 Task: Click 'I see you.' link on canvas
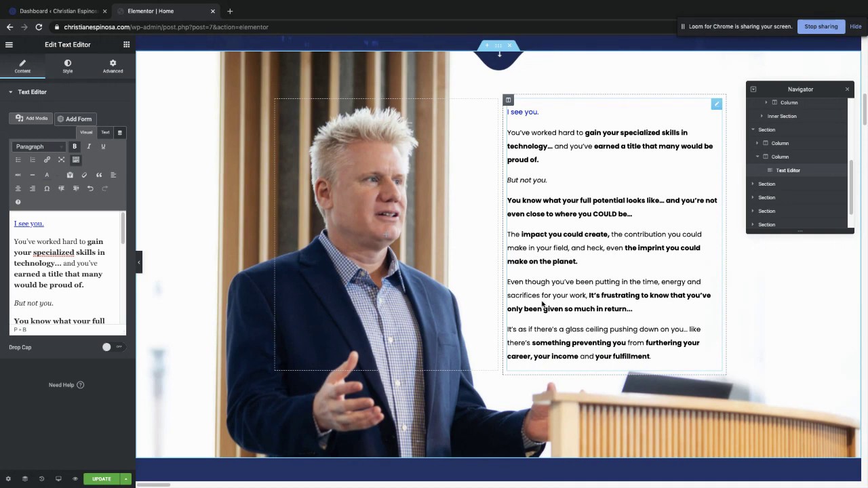523,112
